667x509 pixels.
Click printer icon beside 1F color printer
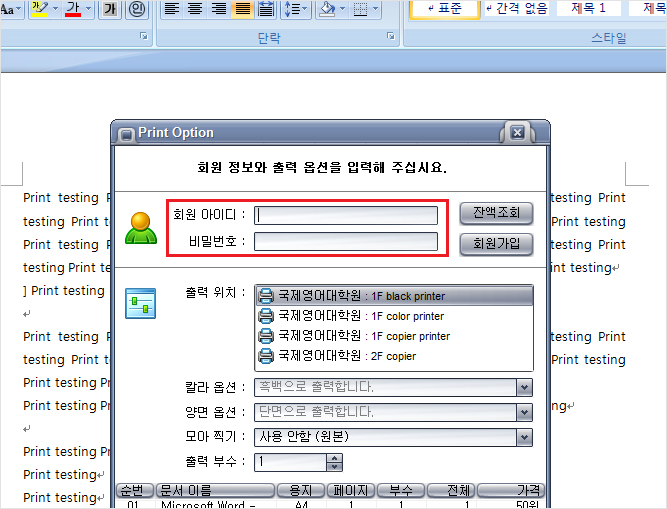[266, 316]
